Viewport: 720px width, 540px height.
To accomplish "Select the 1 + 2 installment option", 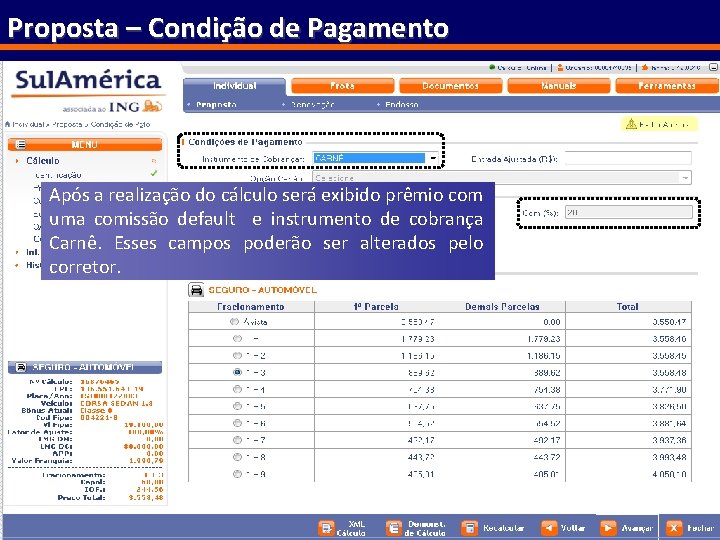I will [237, 355].
